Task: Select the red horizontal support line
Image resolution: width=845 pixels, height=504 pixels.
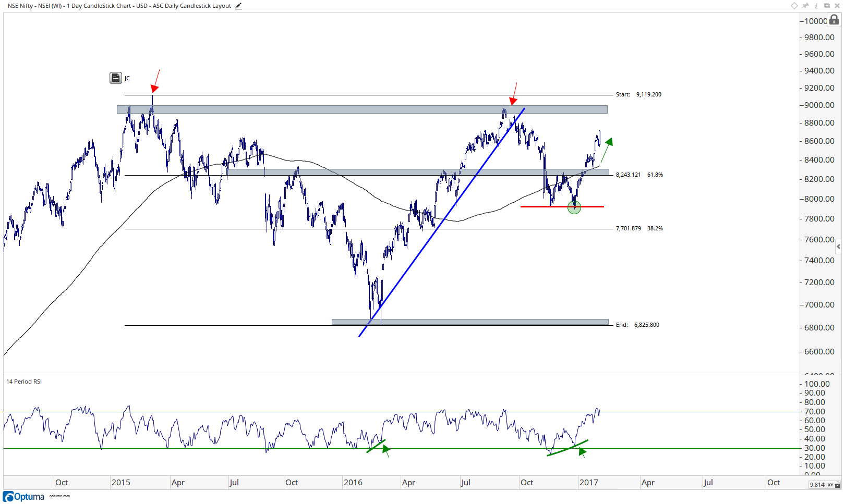Action: tap(562, 207)
